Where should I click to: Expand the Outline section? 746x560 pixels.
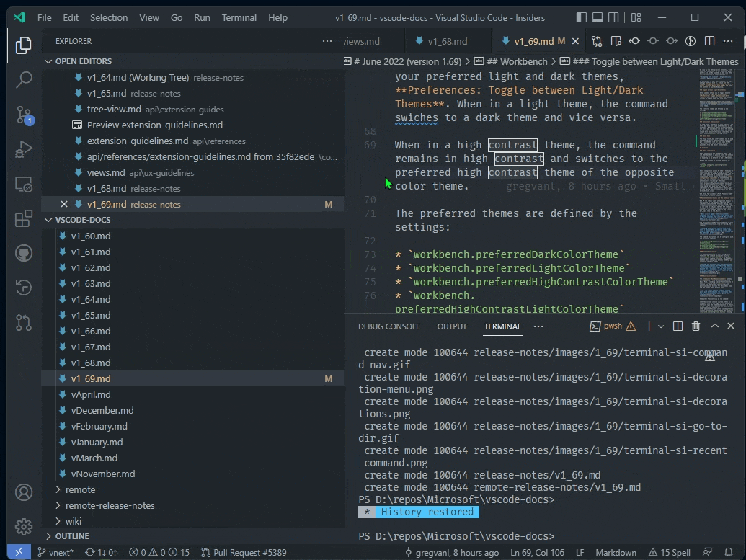point(192,536)
